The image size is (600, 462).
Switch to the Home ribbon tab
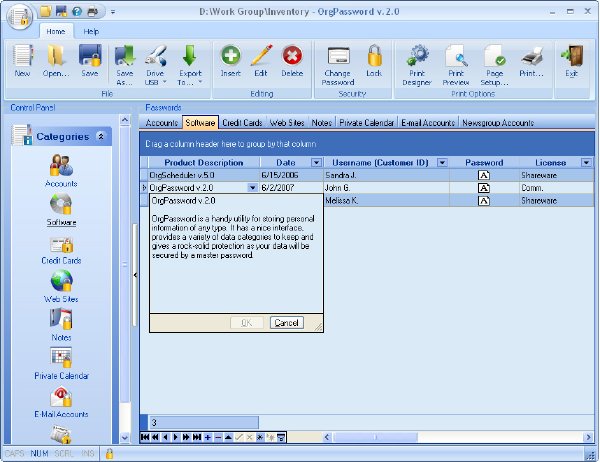56,31
